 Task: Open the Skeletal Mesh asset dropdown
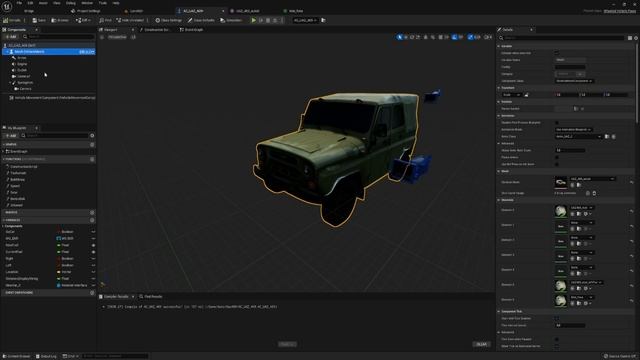click(592, 179)
